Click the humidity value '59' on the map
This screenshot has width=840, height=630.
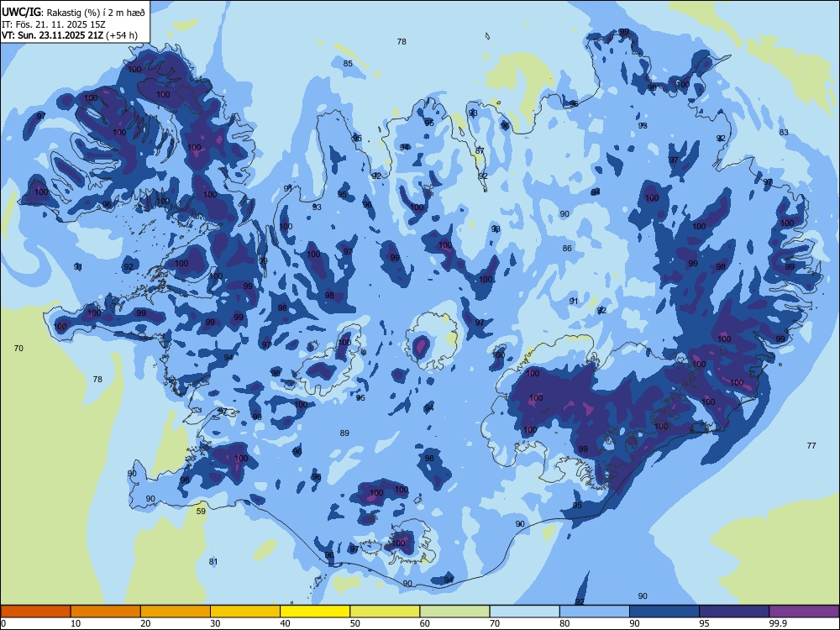(x=201, y=511)
